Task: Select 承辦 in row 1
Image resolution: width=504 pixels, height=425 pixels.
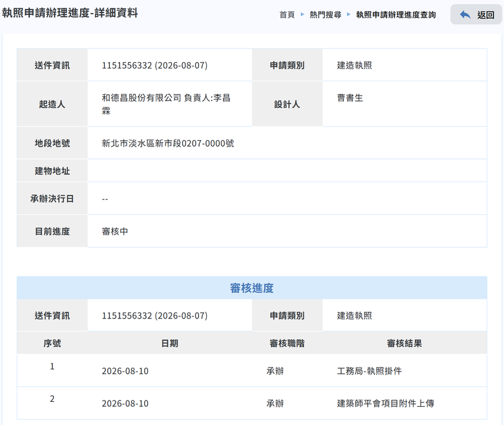Action: (x=275, y=371)
